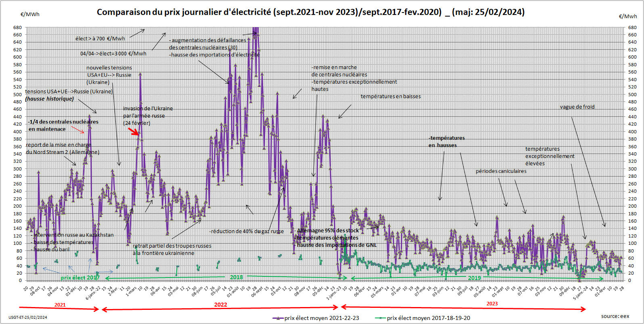Select the red '2022' year label
Screen dimensions: 644x324
[x=220, y=305]
